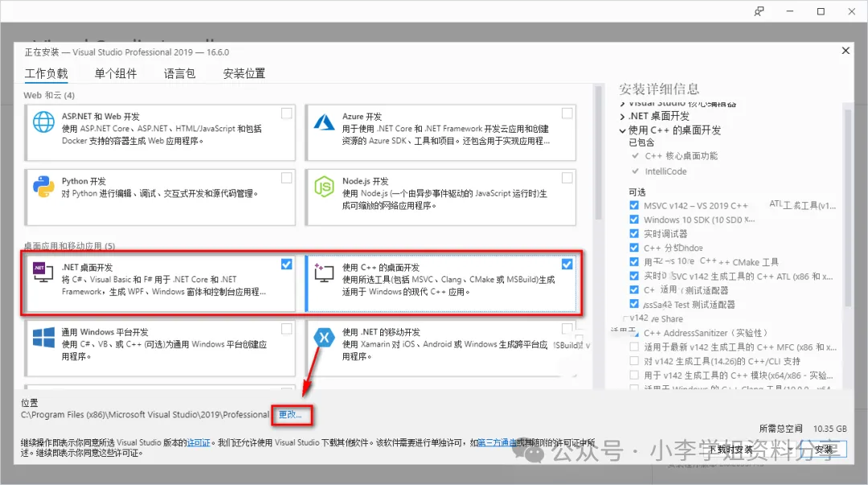Switch to the 工作负载 tab

point(46,74)
